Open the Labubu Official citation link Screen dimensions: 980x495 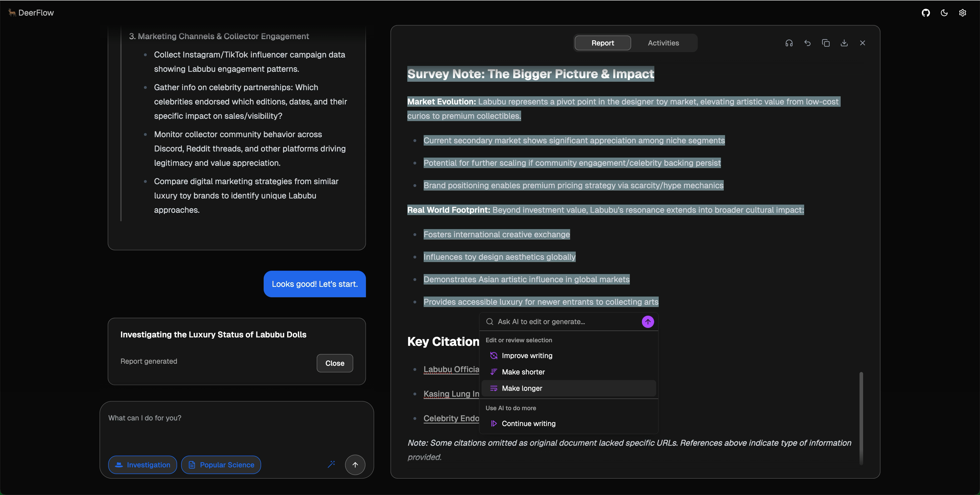(x=451, y=369)
